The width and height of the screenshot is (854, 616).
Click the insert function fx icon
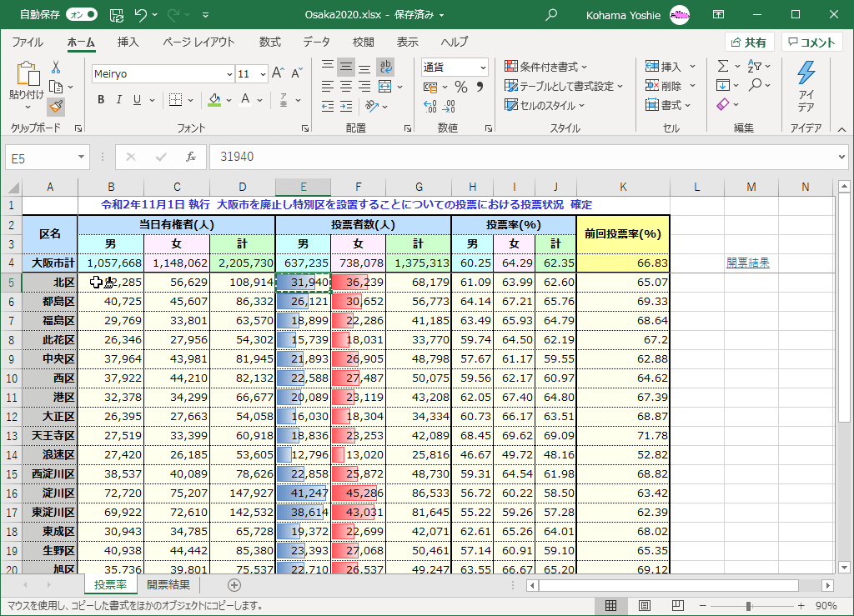[191, 157]
